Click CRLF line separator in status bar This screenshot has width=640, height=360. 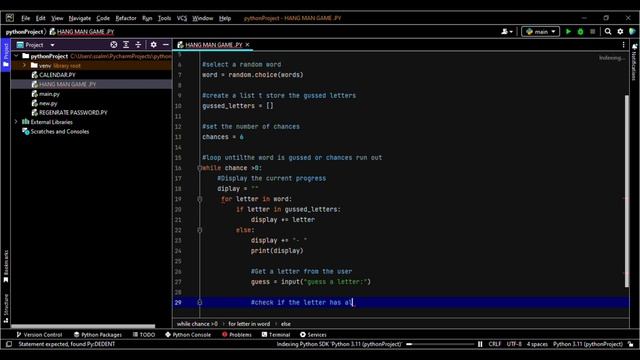[x=495, y=344]
